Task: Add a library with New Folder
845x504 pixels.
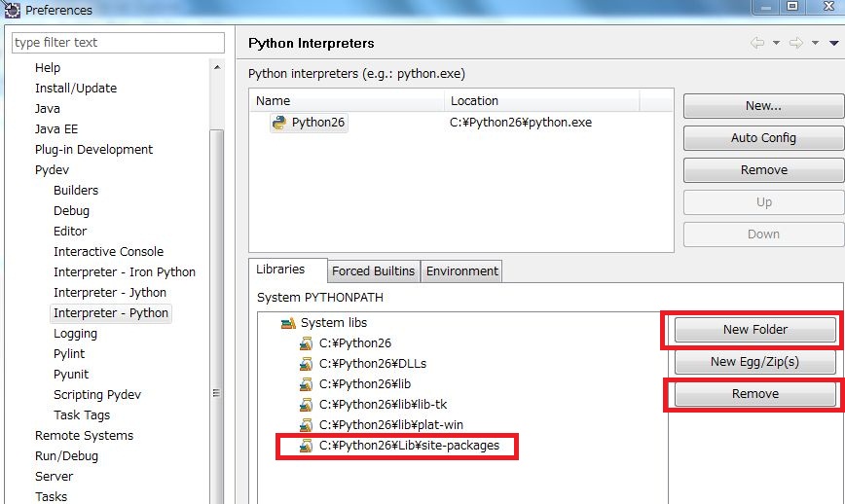Action: (x=755, y=330)
